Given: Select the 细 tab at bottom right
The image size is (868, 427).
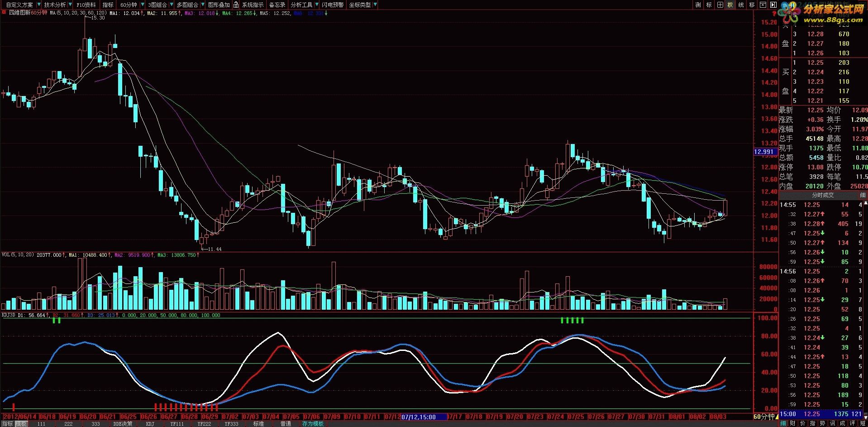Looking at the screenshot, I should coord(783,423).
